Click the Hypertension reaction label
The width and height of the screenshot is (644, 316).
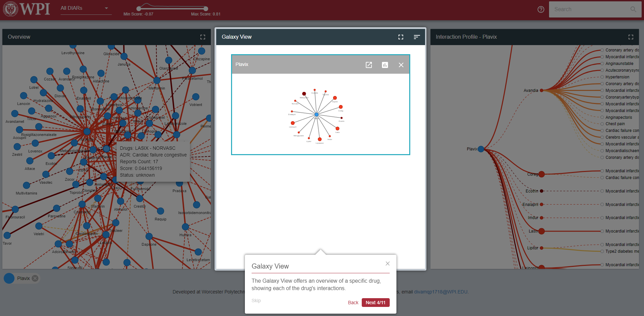click(617, 77)
